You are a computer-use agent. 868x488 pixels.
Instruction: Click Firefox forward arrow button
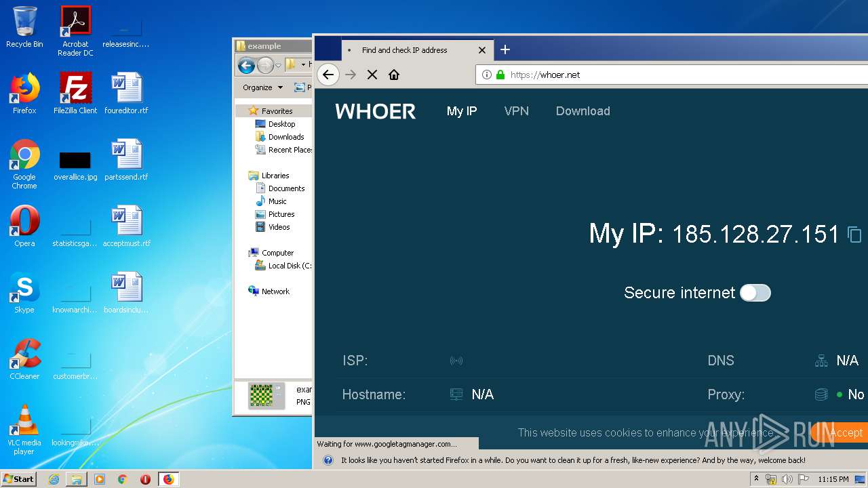pos(351,75)
